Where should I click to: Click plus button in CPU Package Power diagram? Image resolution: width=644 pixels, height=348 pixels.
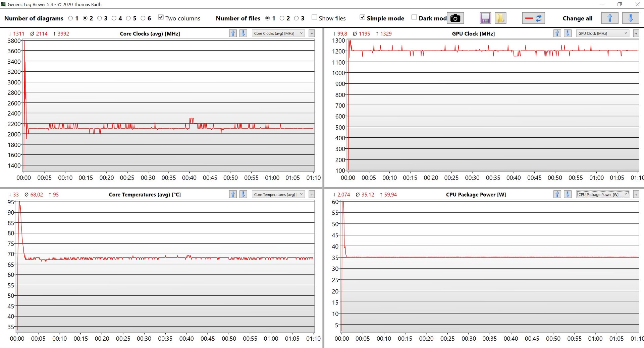636,195
